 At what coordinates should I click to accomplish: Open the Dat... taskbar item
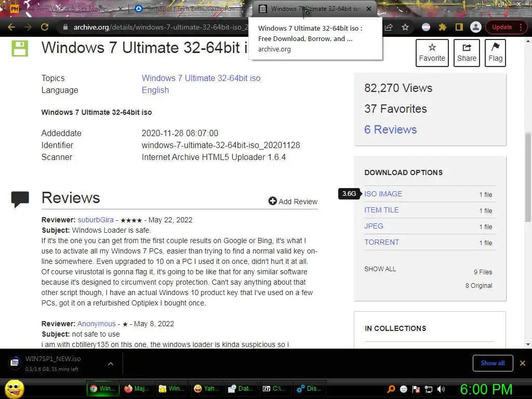(241, 389)
